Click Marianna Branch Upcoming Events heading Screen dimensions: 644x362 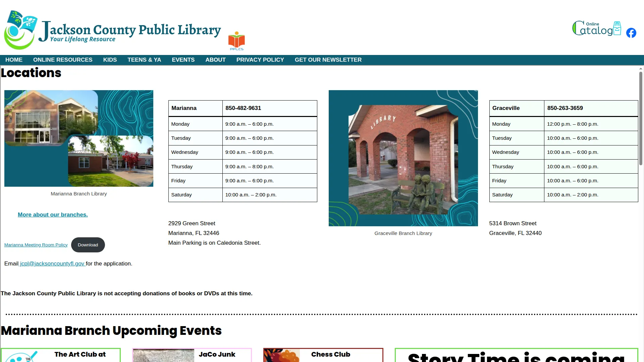click(111, 331)
